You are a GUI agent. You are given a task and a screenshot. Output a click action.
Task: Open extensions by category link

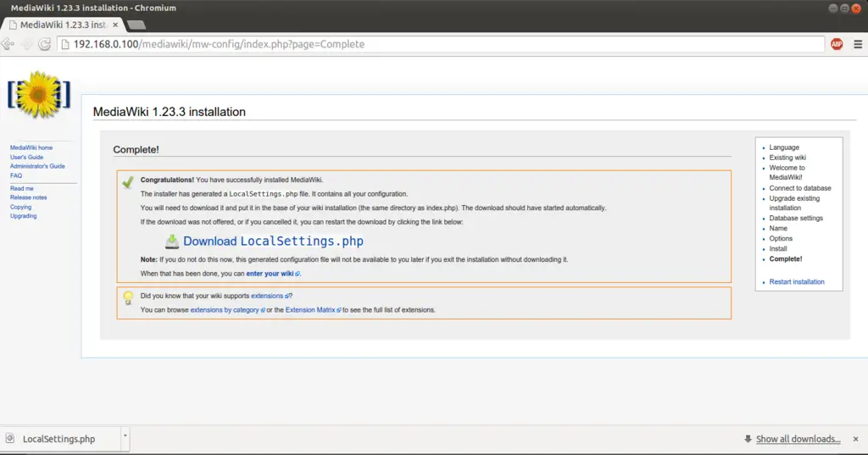[225, 310]
